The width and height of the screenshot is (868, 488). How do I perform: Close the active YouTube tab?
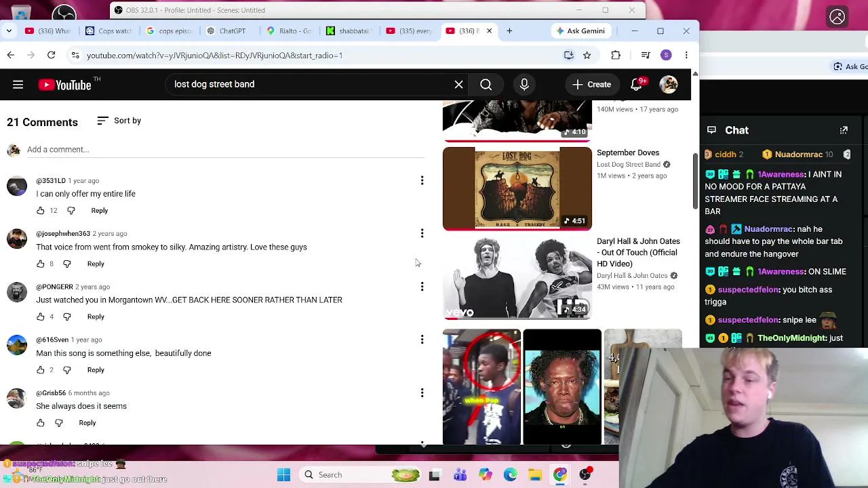(x=489, y=31)
